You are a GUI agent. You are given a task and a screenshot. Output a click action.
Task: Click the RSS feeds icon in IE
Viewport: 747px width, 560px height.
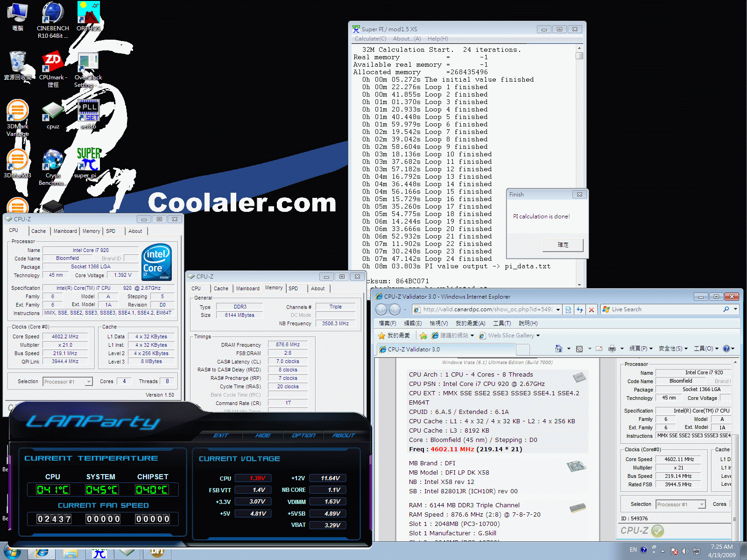click(579, 349)
